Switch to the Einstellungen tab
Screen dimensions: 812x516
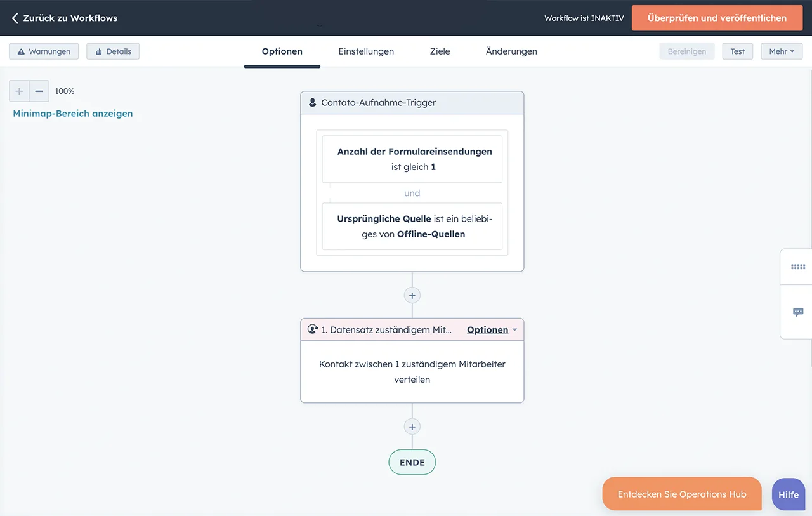click(366, 51)
